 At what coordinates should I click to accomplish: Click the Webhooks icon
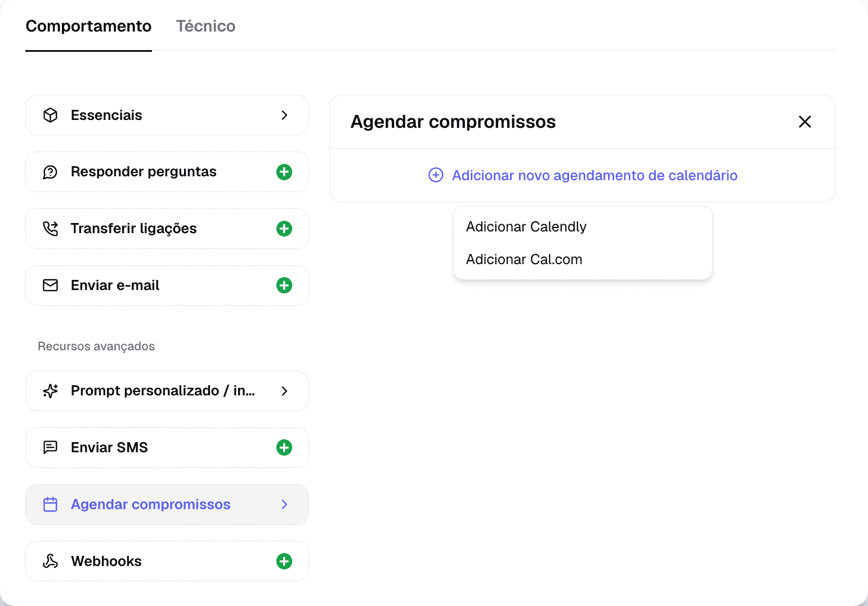tap(51, 562)
